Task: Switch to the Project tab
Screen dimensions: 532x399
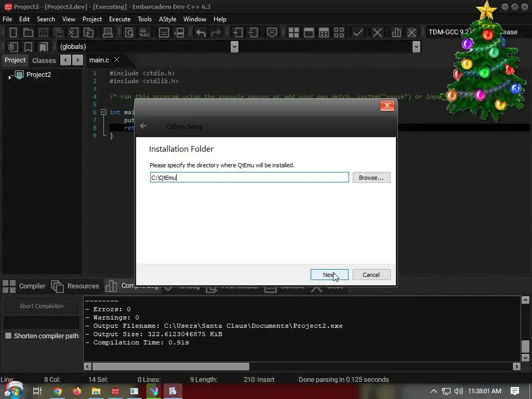Action: (x=15, y=60)
